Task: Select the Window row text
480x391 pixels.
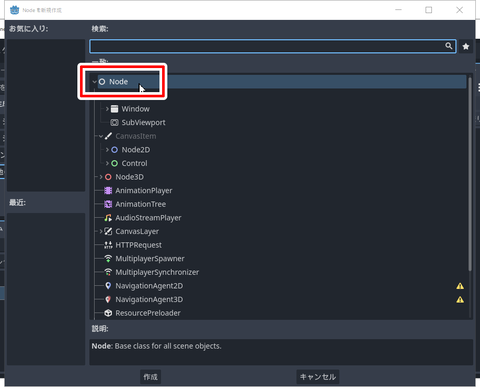Action: pyautogui.click(x=135, y=109)
